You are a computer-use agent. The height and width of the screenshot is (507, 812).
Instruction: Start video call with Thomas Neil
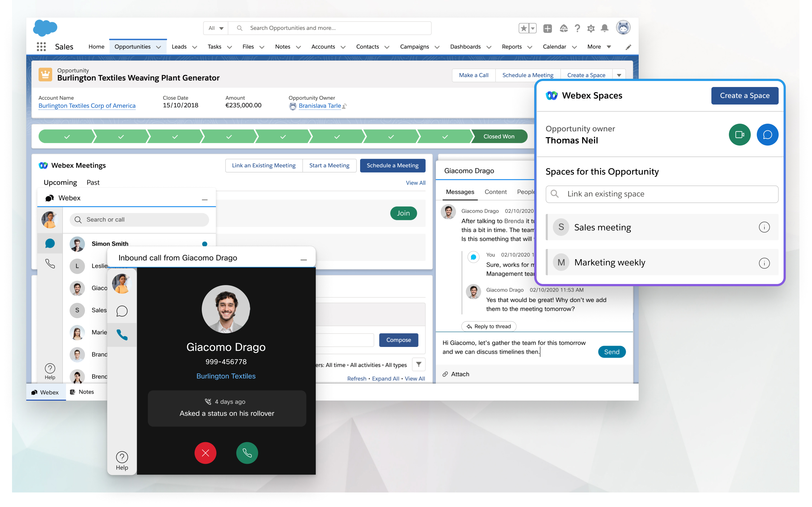coord(739,135)
